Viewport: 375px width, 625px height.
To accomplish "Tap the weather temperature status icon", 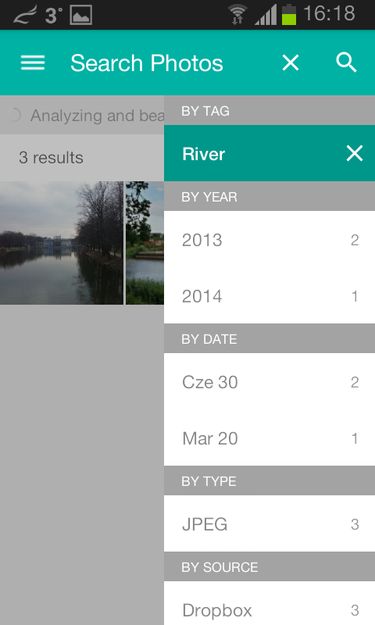I will pyautogui.click(x=53, y=15).
